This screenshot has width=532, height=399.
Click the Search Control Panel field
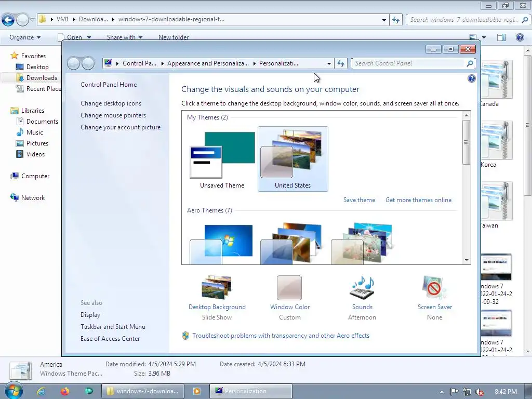coord(409,63)
